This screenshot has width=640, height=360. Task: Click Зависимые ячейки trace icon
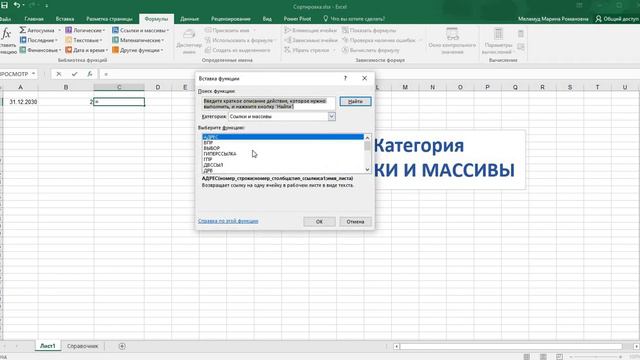287,40
